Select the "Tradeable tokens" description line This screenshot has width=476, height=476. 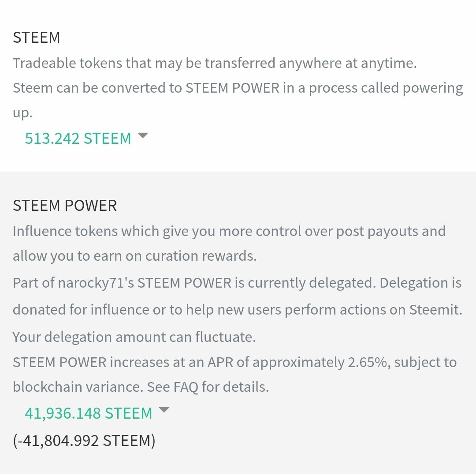click(215, 63)
